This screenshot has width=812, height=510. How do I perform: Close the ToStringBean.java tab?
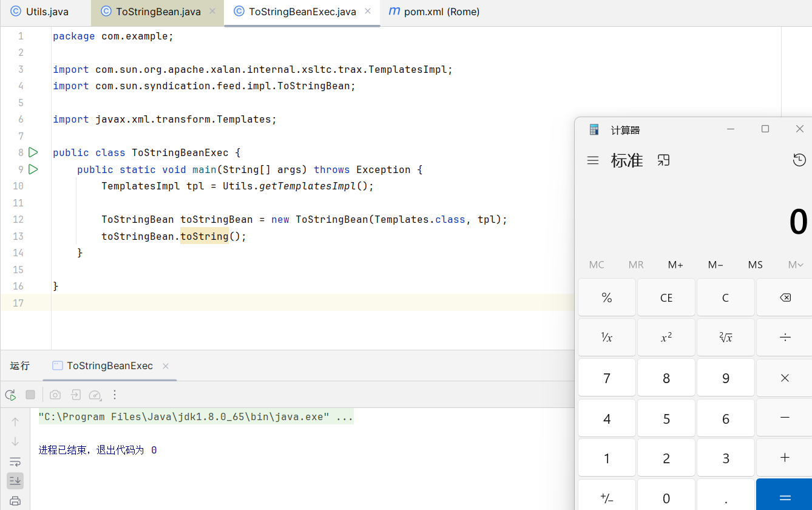click(212, 12)
